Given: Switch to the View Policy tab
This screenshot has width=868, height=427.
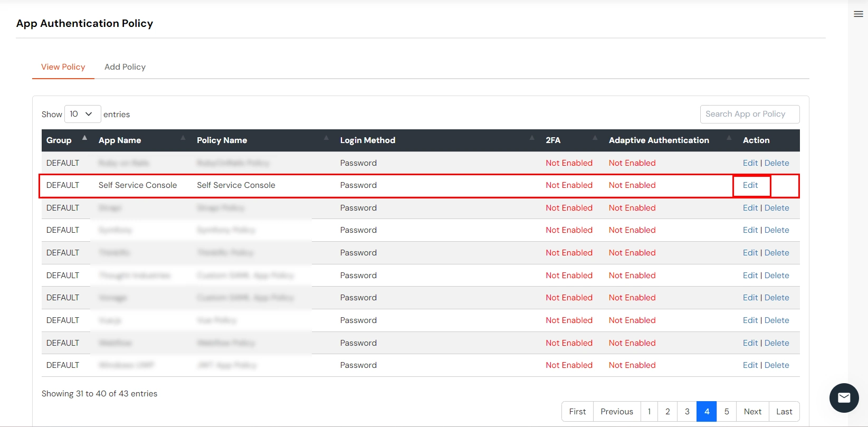Looking at the screenshot, I should click(63, 67).
